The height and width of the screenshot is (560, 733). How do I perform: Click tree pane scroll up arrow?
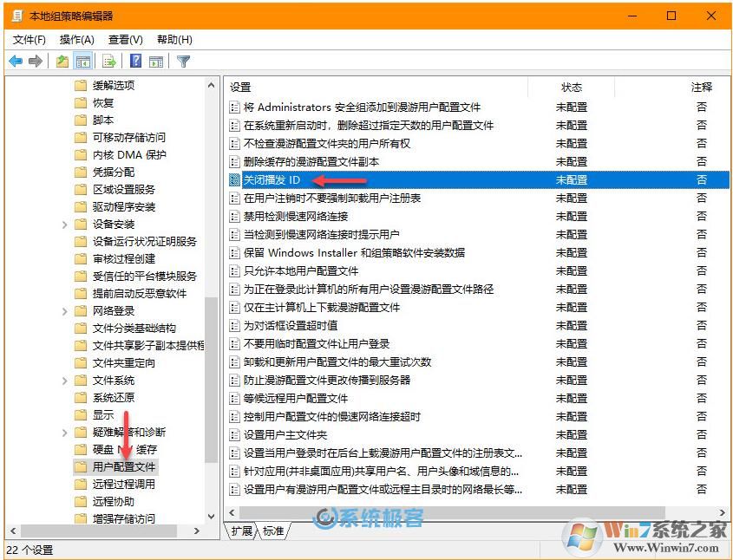pos(212,85)
